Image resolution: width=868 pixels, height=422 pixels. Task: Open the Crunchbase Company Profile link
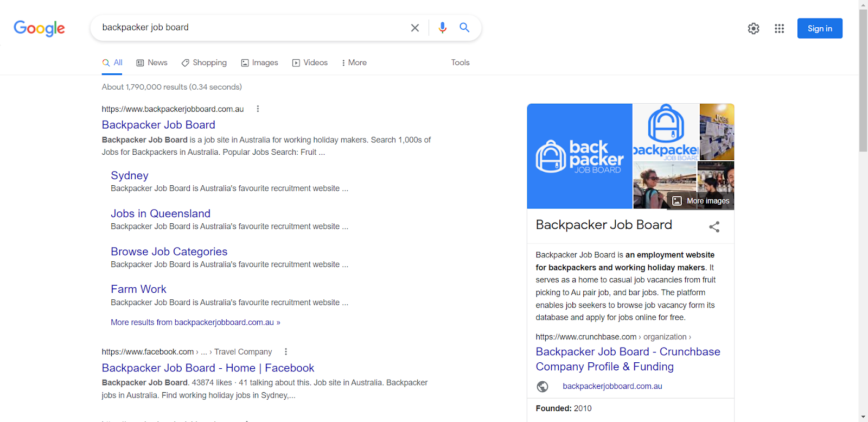[628, 359]
